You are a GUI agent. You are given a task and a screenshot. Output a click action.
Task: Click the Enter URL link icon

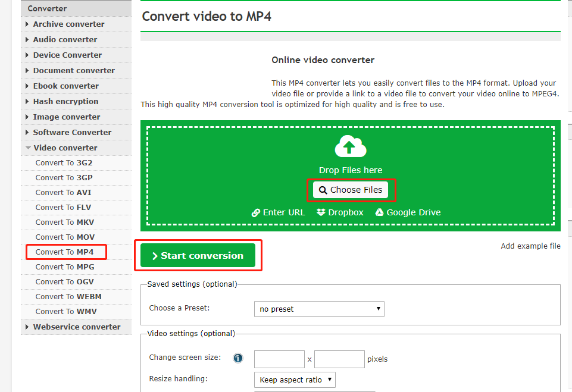(256, 212)
